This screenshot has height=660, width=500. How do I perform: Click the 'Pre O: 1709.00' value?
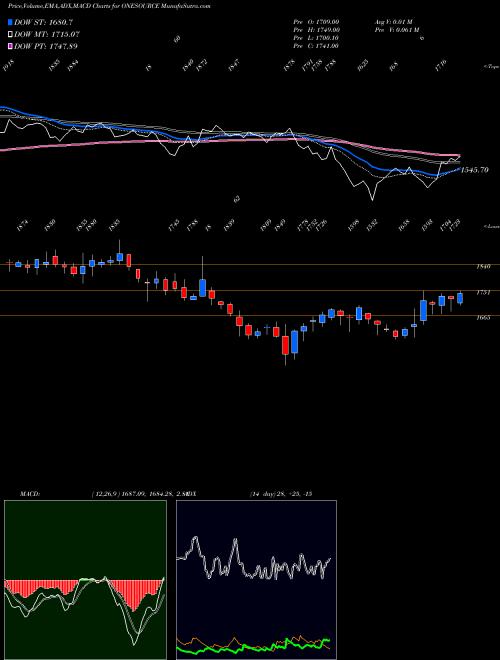click(316, 22)
